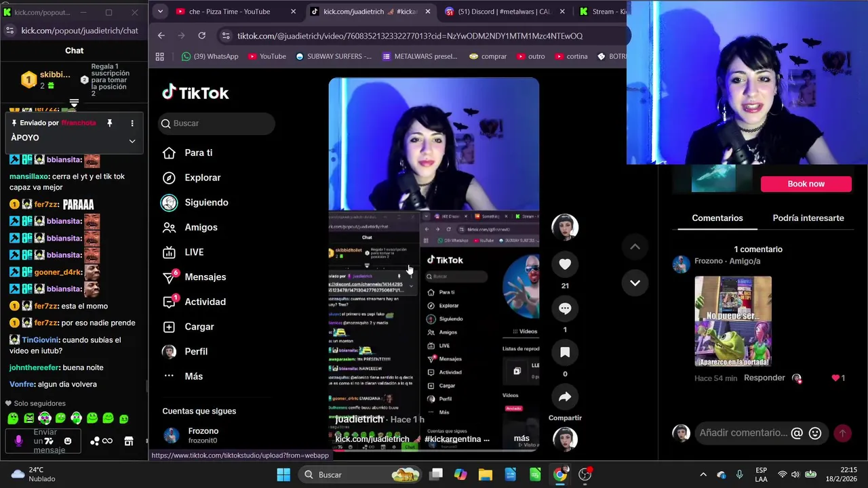
Task: Go to previous video arrow
Action: [x=635, y=247]
